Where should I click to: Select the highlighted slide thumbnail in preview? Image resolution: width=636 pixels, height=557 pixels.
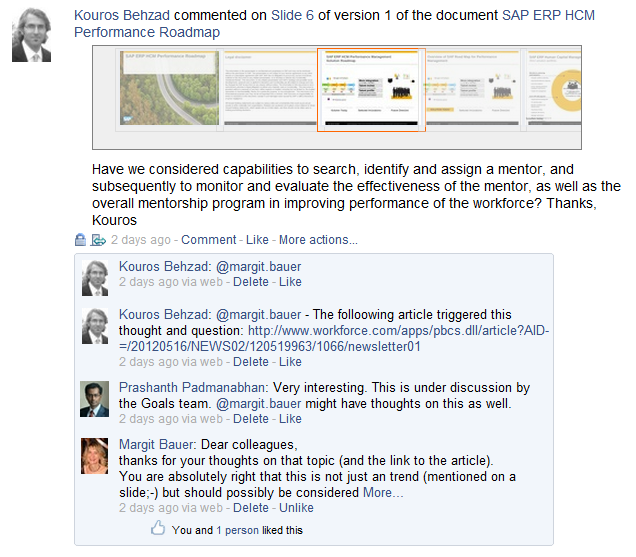371,90
